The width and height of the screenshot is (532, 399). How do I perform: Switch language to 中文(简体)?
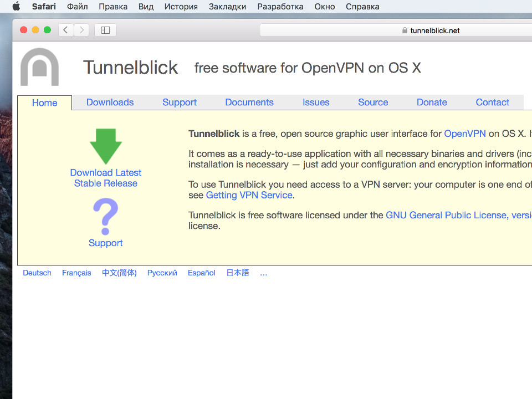pyautogui.click(x=119, y=273)
